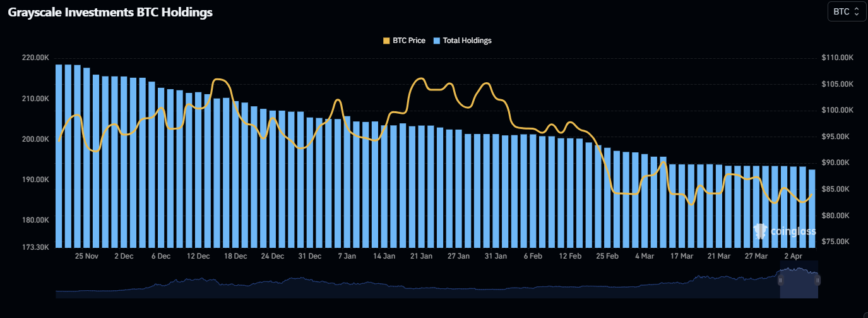Click the 14 Jan date label
868x318 pixels.
point(384,256)
